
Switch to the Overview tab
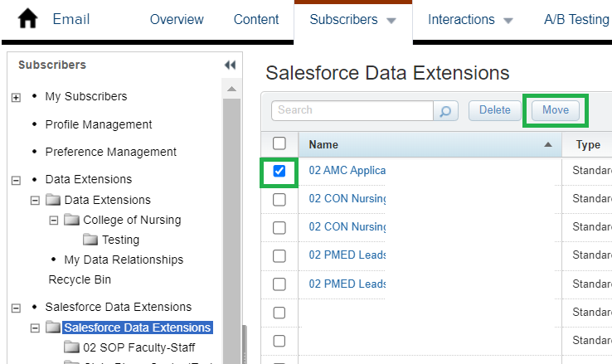click(177, 19)
